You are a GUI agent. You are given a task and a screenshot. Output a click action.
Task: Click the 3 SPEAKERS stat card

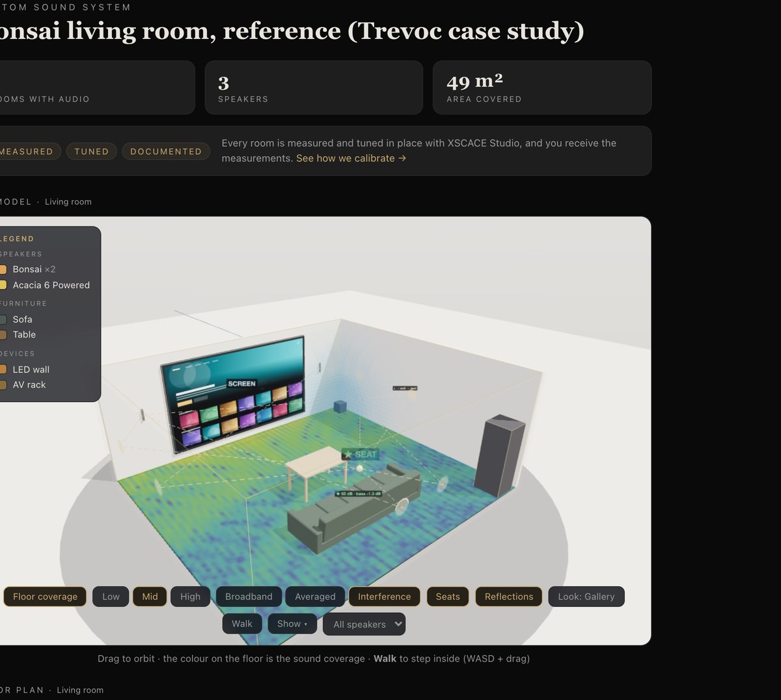click(x=314, y=88)
